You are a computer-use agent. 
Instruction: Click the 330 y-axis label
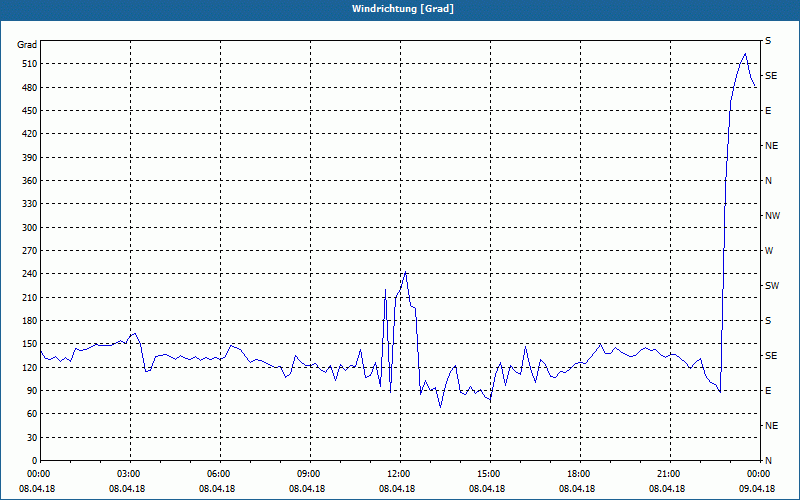(x=30, y=204)
